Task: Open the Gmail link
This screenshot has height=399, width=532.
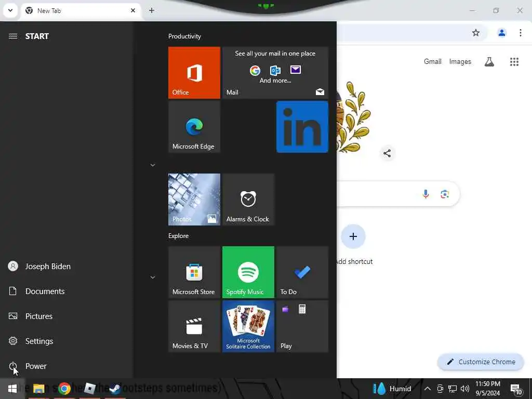Action: click(x=433, y=61)
